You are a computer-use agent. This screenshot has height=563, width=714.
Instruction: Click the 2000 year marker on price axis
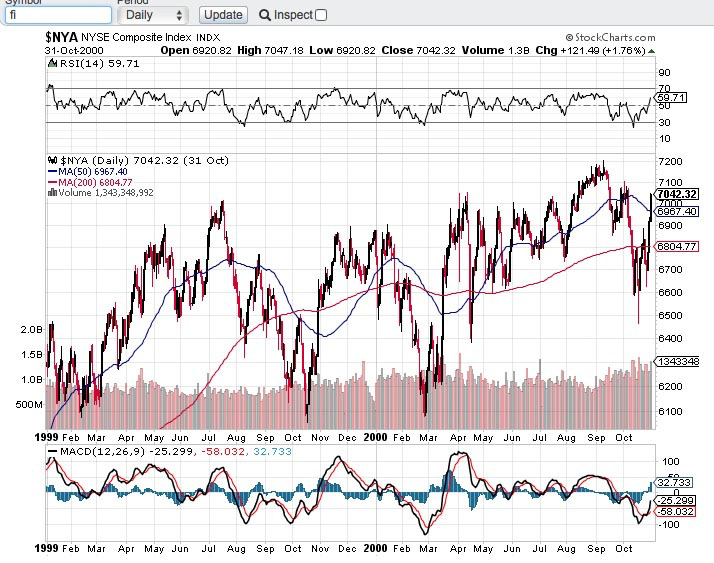(x=375, y=437)
